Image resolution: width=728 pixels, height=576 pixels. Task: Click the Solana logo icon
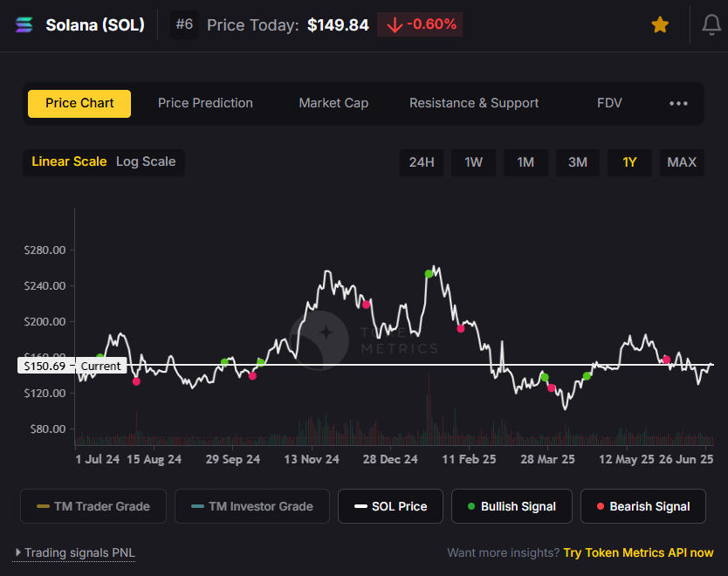click(24, 24)
